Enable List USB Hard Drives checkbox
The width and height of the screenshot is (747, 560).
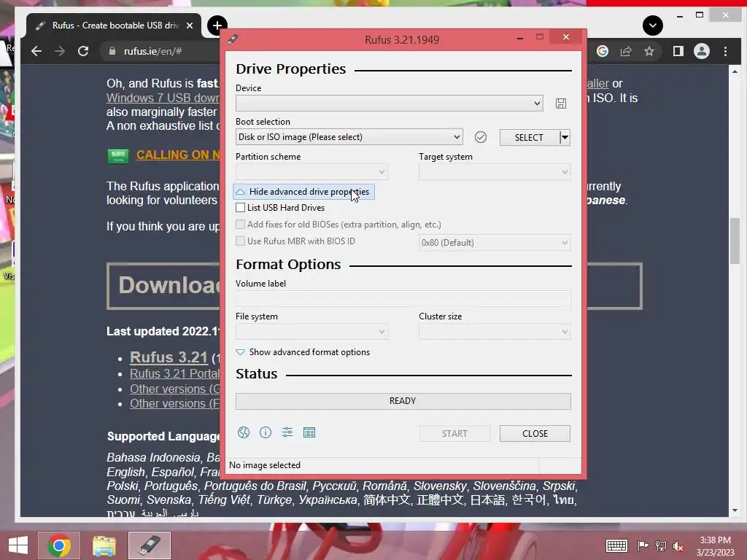click(x=241, y=208)
